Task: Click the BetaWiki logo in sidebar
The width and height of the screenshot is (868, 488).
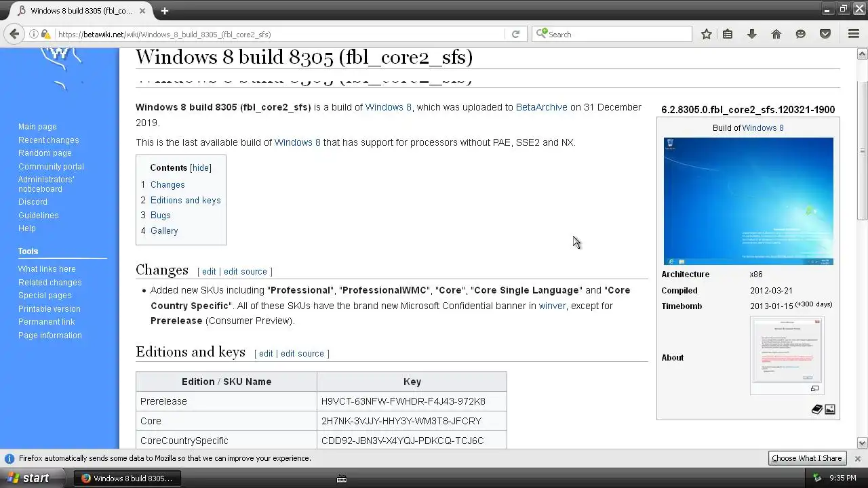Action: [60, 68]
